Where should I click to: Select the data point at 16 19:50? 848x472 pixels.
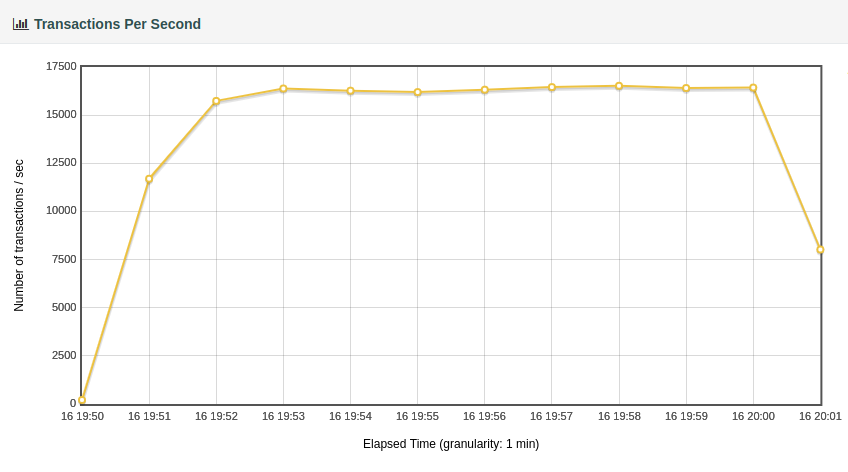point(82,400)
